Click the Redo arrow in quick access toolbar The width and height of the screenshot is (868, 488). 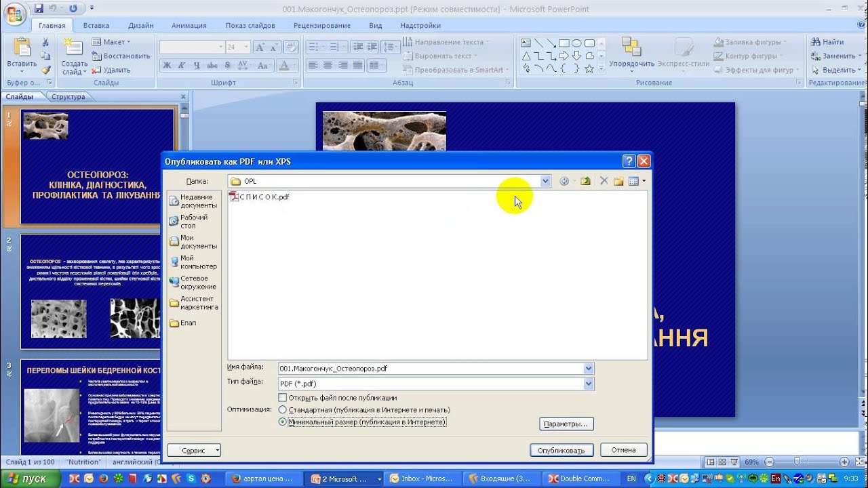coord(73,9)
